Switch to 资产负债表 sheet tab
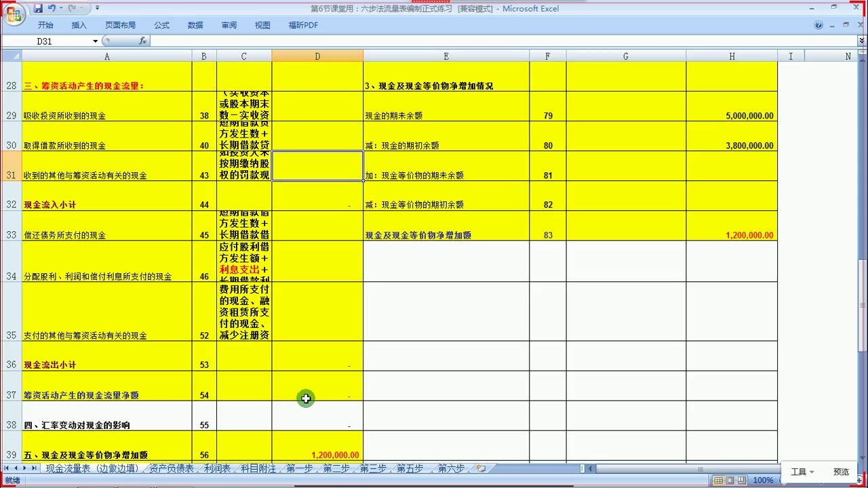The image size is (868, 488). pos(172,468)
